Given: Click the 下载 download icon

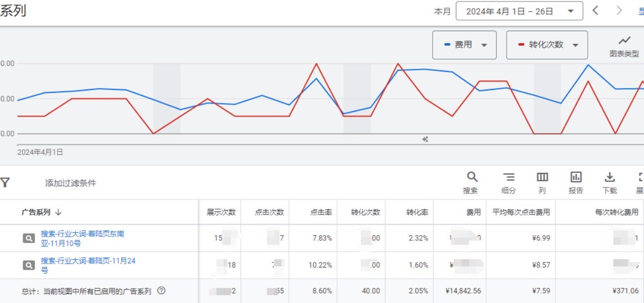Looking at the screenshot, I should click(609, 177).
